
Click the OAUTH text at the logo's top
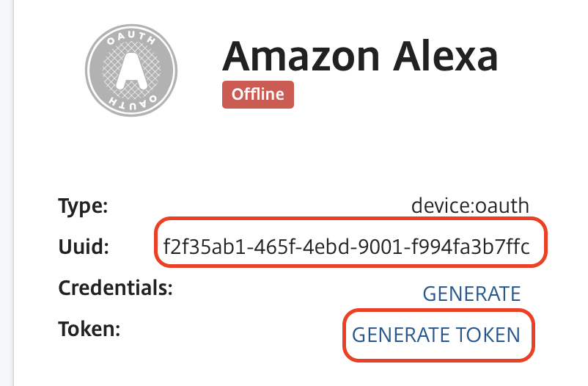click(x=131, y=38)
